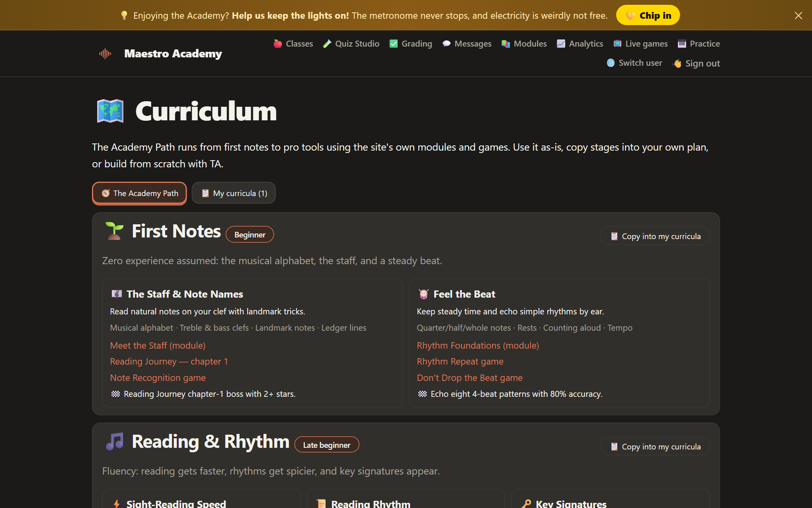Click 'Echo eight 4-beat patterns with 80% accuracy.' text
Viewport: 812px width, 508px height.
point(516,394)
